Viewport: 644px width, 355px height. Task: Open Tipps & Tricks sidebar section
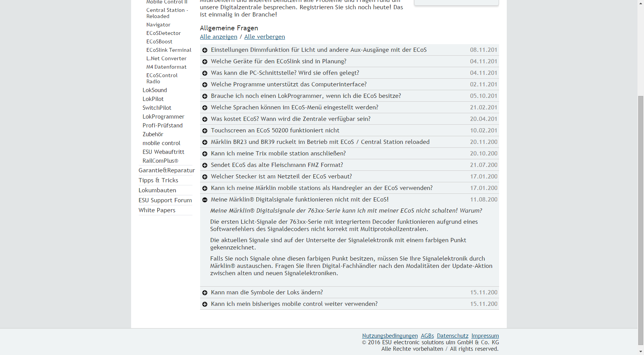[158, 180]
